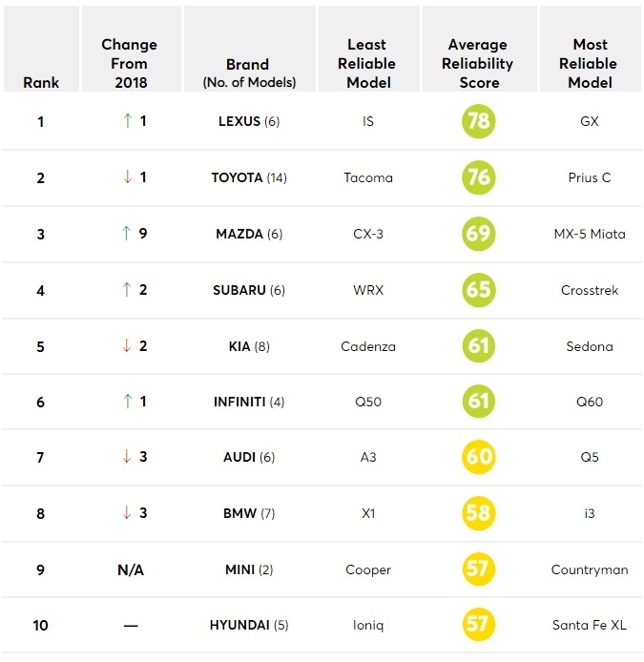Viewport: 644px width, 662px height.
Task: Select the TOYOTA brand name
Action: 237,177
